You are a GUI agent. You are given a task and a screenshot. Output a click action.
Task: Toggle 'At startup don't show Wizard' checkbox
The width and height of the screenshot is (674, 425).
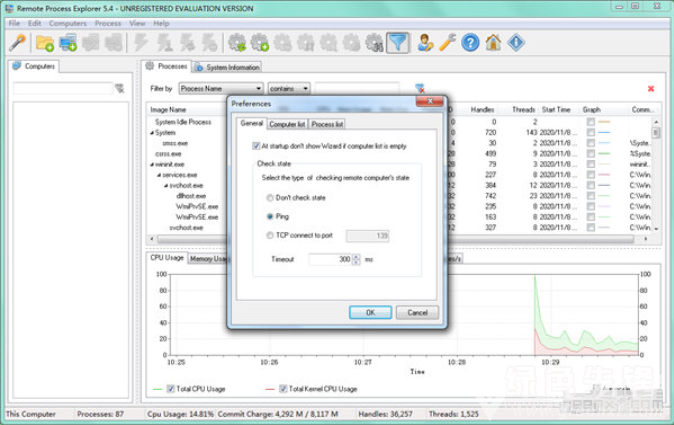256,146
